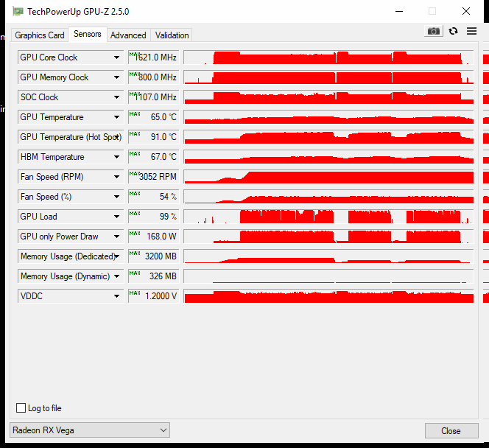
Task: Click the 3052 RPM fan speed value
Action: point(154,177)
